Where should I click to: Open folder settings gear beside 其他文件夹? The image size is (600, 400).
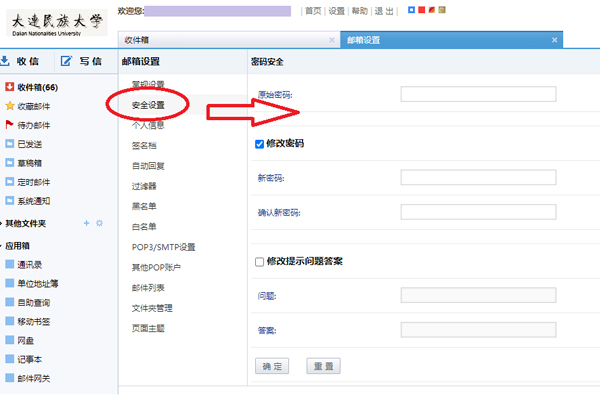pos(99,223)
